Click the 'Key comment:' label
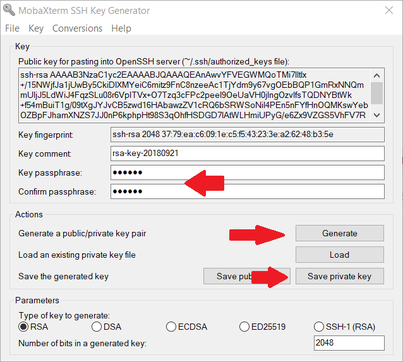The image size is (403, 362). click(45, 154)
